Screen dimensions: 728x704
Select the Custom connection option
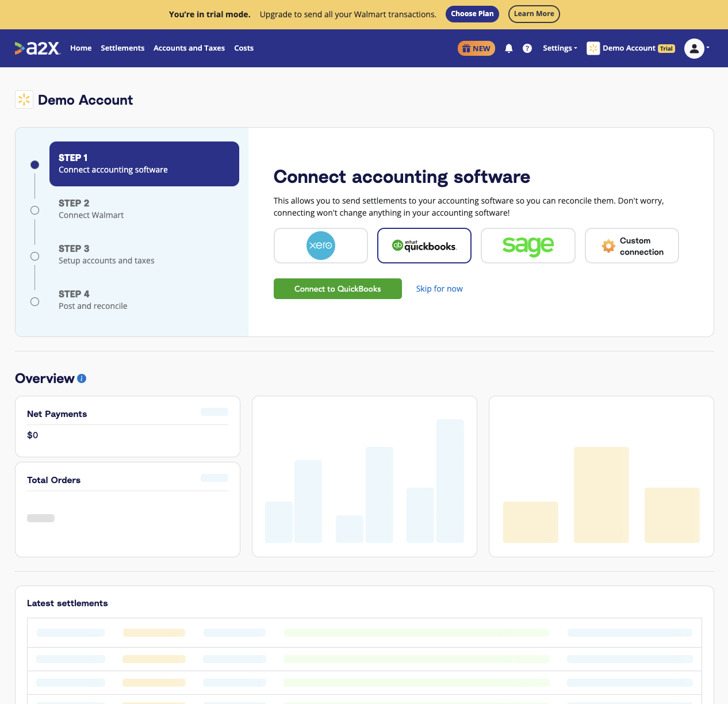tap(632, 246)
